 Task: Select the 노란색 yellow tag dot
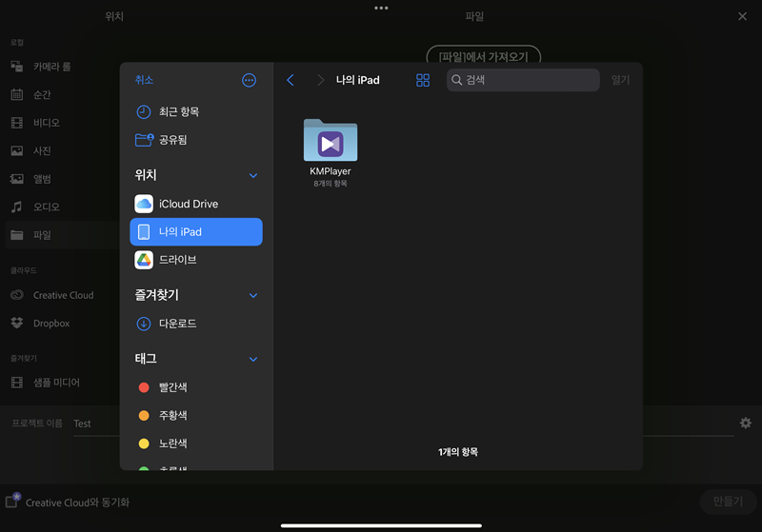144,443
